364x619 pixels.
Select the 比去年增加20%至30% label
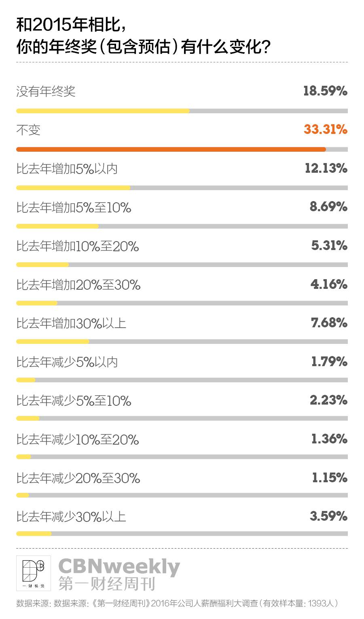coord(78,285)
